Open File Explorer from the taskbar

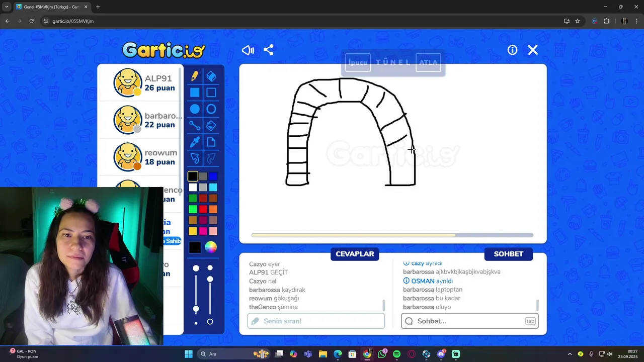point(323,354)
